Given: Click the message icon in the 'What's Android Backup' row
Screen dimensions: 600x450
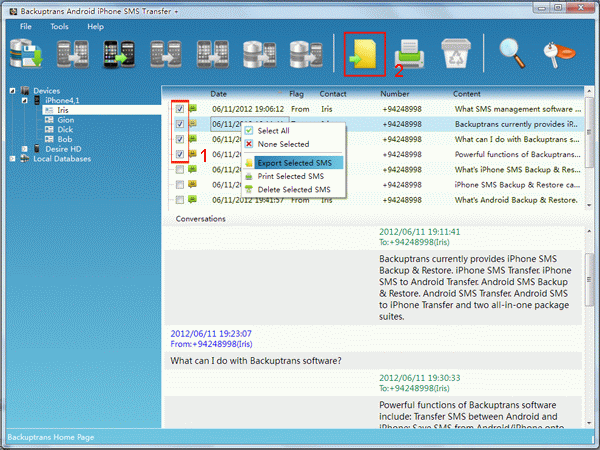Looking at the screenshot, I should pyautogui.click(x=192, y=199).
